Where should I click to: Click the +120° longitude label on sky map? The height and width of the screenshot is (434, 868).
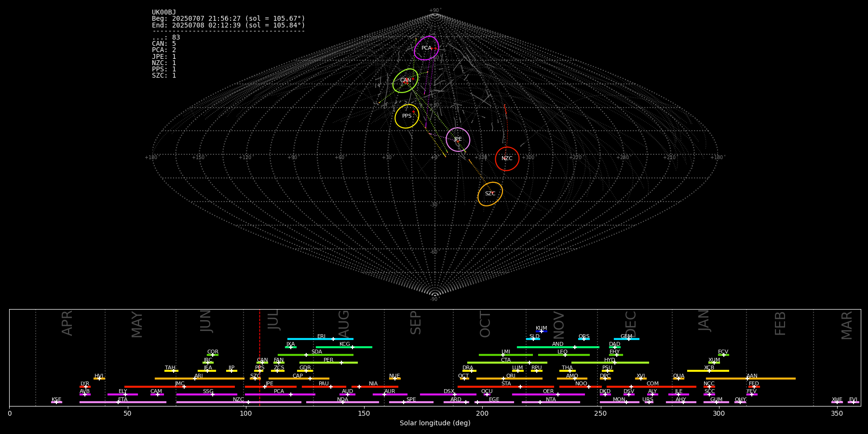(245, 158)
